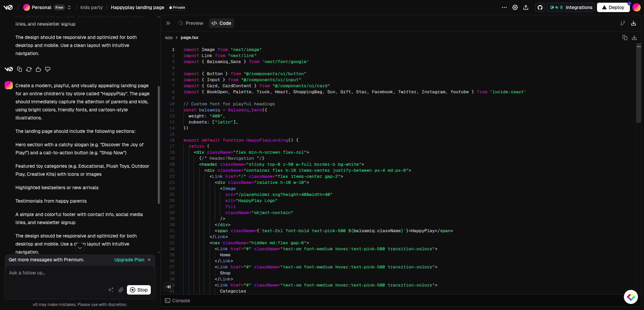
Task: Click the chat scroll down arrow
Action: tap(159, 252)
